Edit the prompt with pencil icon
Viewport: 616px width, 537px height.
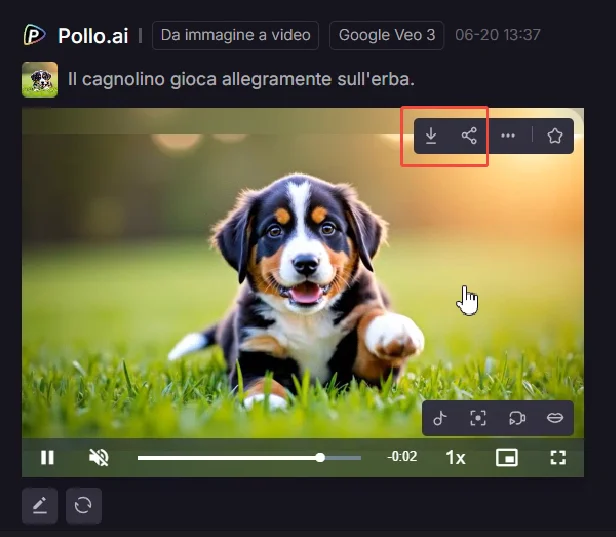pyautogui.click(x=40, y=506)
